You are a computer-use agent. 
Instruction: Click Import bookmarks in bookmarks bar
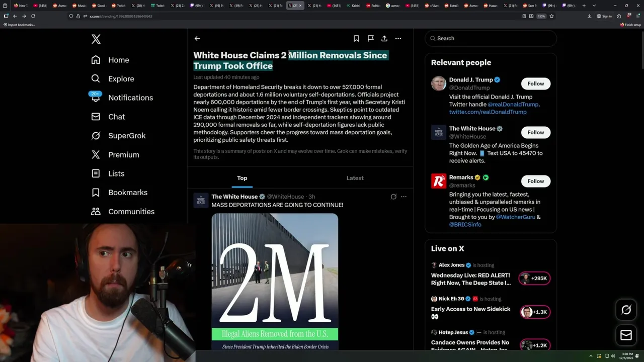click(x=18, y=25)
